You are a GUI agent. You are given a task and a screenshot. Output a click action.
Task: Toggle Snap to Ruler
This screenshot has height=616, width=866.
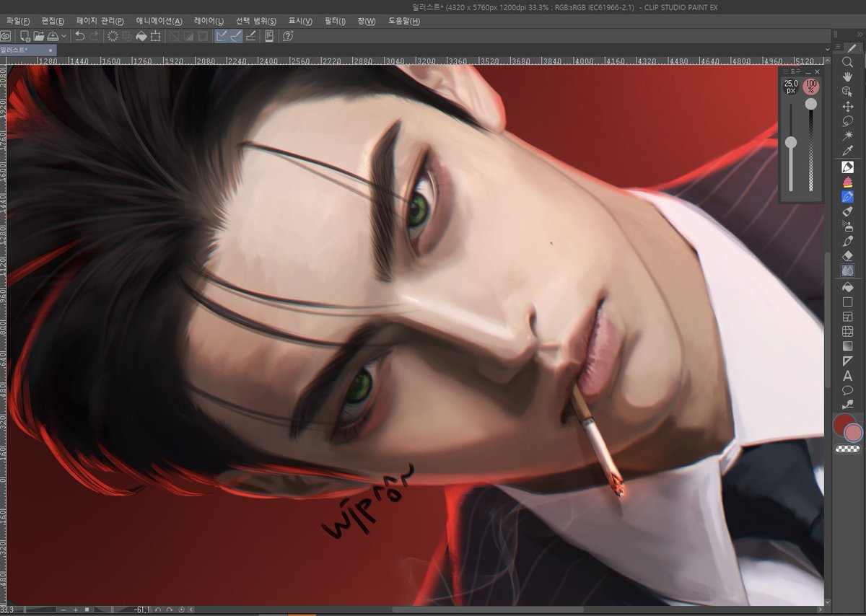222,35
